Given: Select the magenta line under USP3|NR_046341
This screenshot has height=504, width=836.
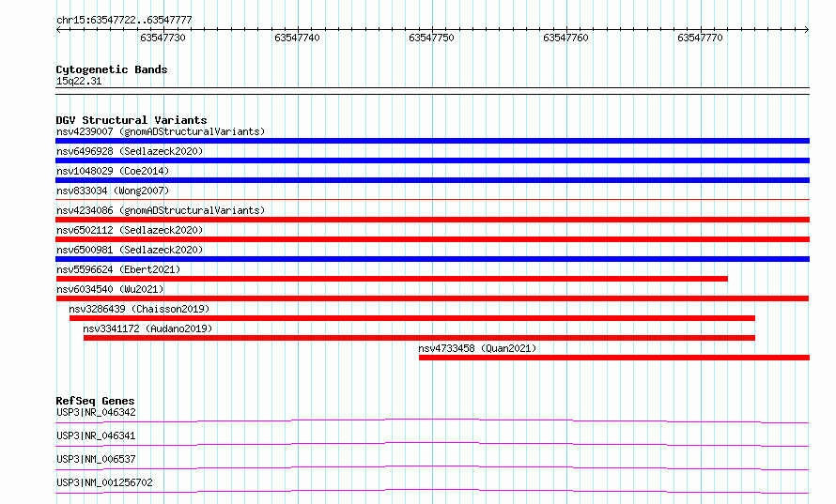Looking at the screenshot, I should click(x=432, y=444).
